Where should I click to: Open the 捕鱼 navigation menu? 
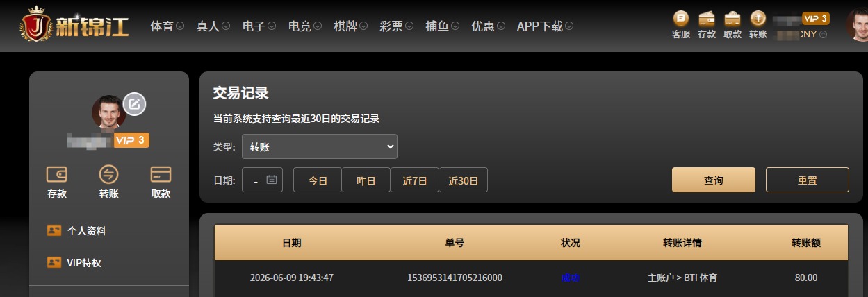tap(443, 26)
